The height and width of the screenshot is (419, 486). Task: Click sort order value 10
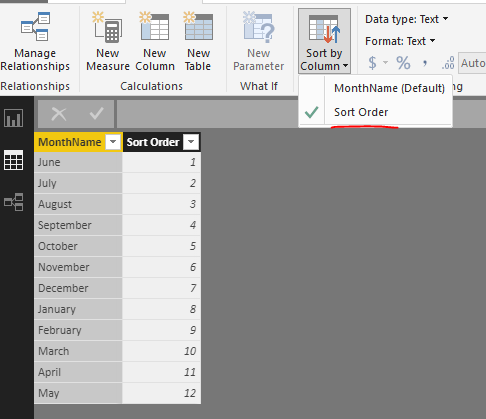tap(162, 351)
